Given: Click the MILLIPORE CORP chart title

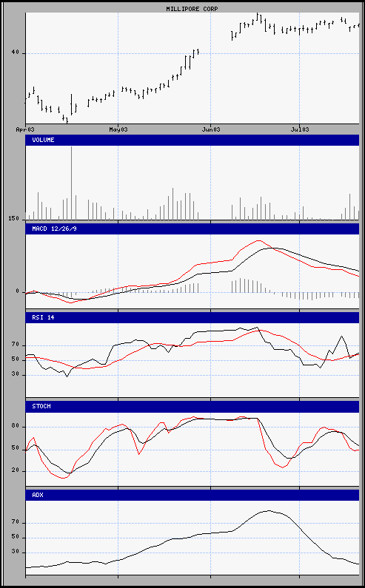Looking at the screenshot, I should tap(192, 9).
